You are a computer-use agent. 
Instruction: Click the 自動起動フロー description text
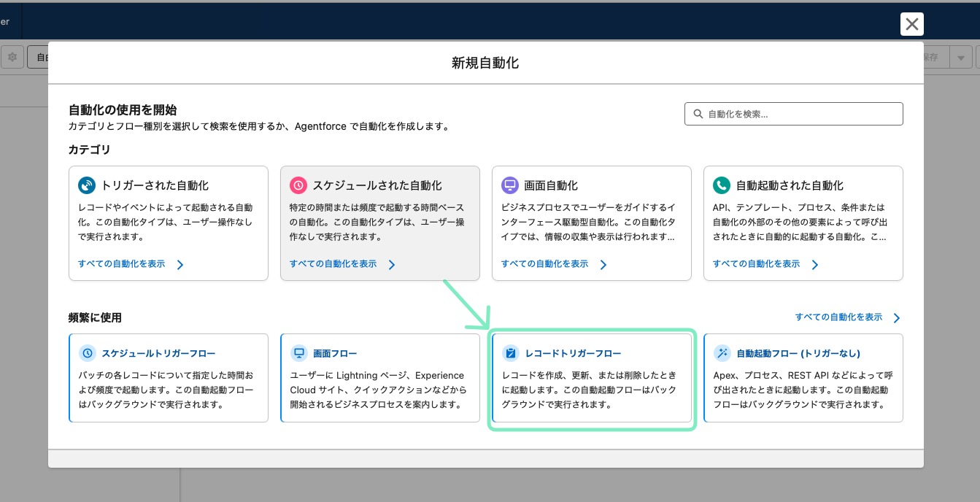coord(803,390)
